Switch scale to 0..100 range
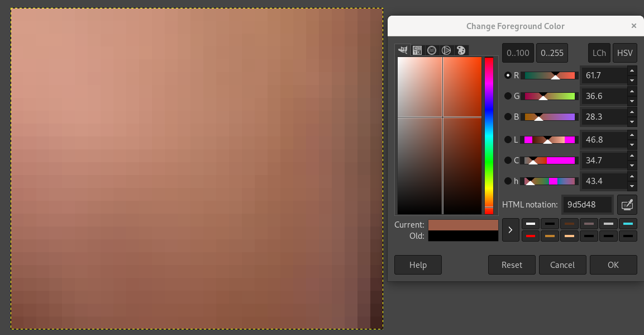Viewport: 644px width, 335px height. [x=518, y=53]
